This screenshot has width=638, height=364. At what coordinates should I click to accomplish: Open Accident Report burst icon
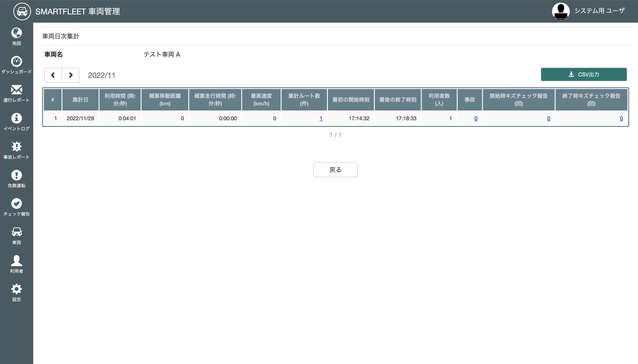click(17, 147)
